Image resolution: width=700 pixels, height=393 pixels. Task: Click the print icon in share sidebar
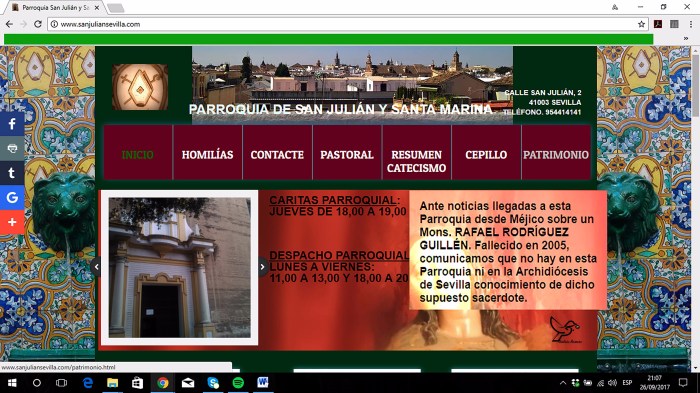click(x=12, y=148)
